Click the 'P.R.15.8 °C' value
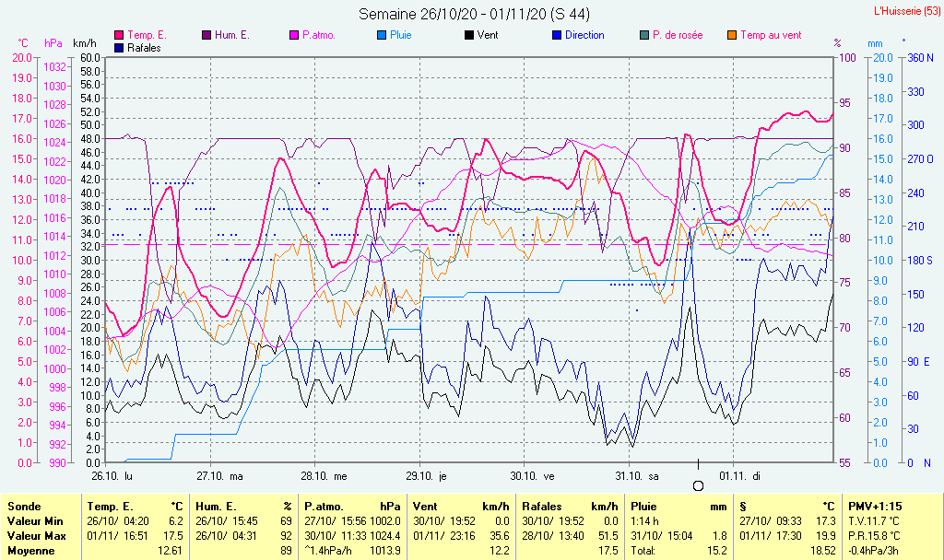Image resolution: width=944 pixels, height=560 pixels. 874,536
